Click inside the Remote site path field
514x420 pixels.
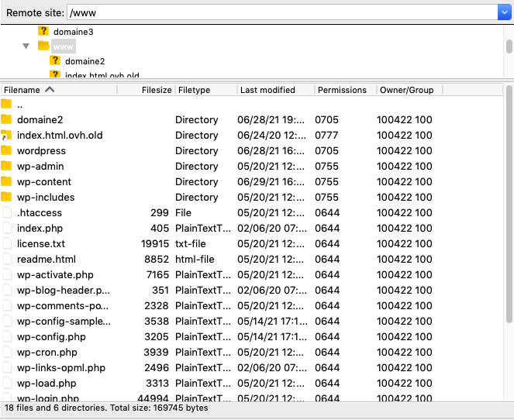tap(279, 12)
